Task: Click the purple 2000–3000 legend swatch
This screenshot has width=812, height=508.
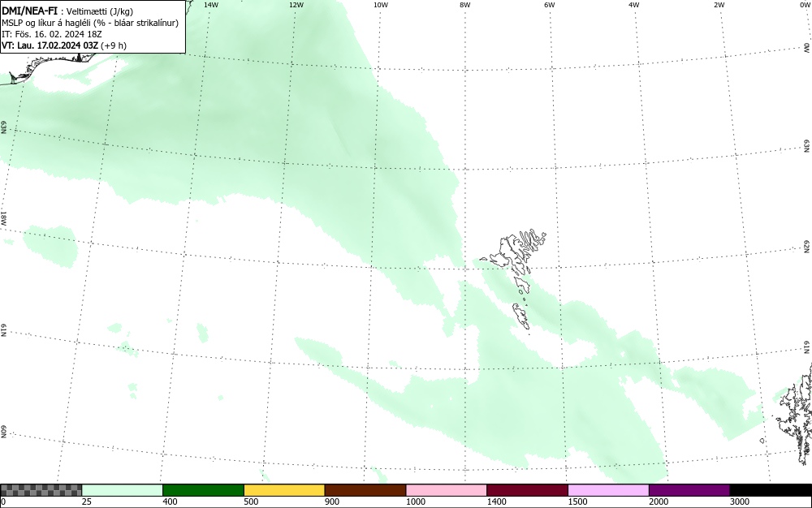Action: [x=689, y=490]
